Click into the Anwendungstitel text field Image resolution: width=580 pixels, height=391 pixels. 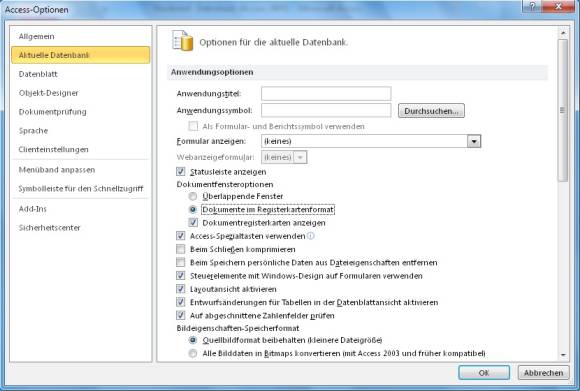tap(326, 94)
